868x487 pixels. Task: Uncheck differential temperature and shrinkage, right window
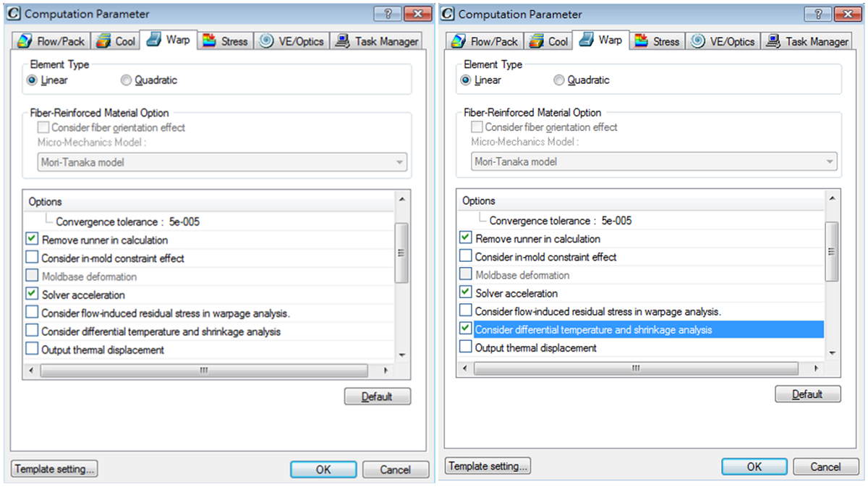(x=466, y=329)
